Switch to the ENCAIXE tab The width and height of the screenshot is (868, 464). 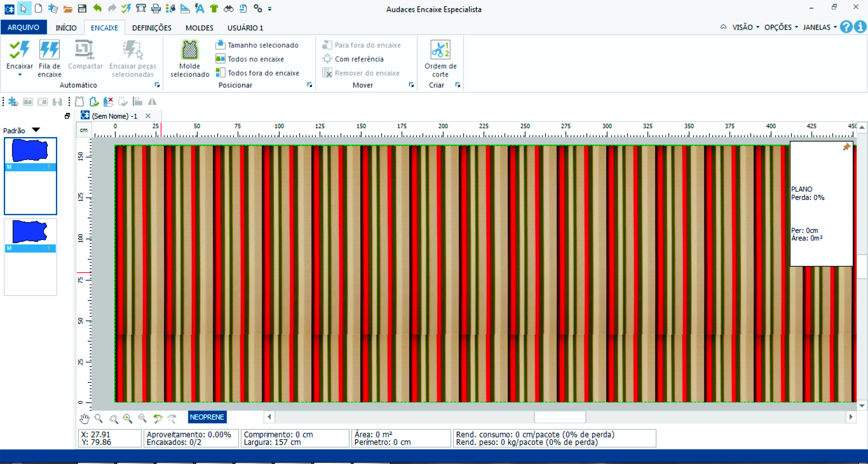tap(104, 28)
